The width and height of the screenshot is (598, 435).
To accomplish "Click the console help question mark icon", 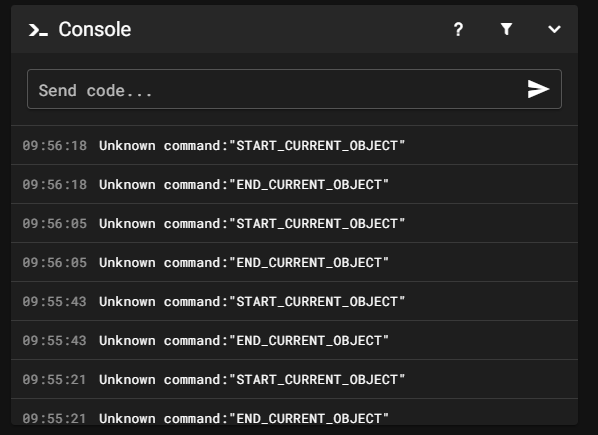I will point(458,29).
